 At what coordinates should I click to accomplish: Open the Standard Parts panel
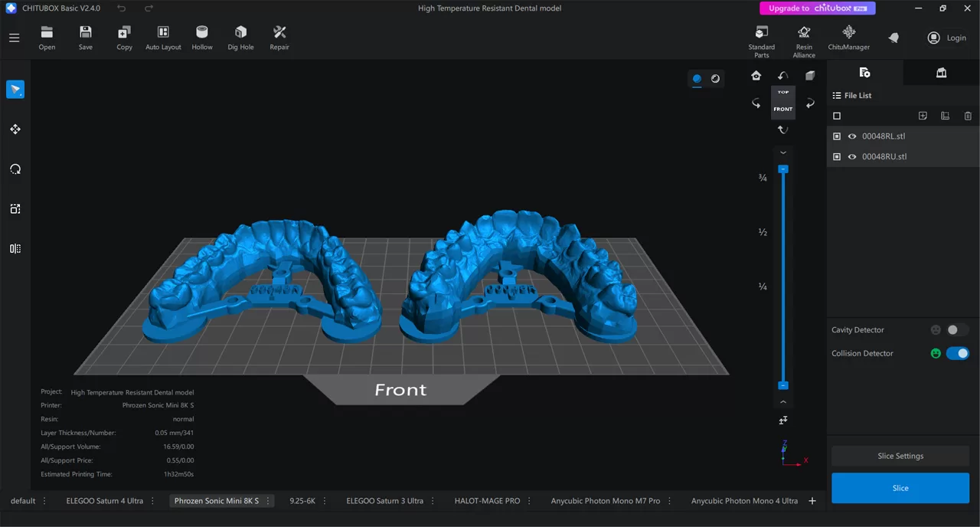point(761,36)
